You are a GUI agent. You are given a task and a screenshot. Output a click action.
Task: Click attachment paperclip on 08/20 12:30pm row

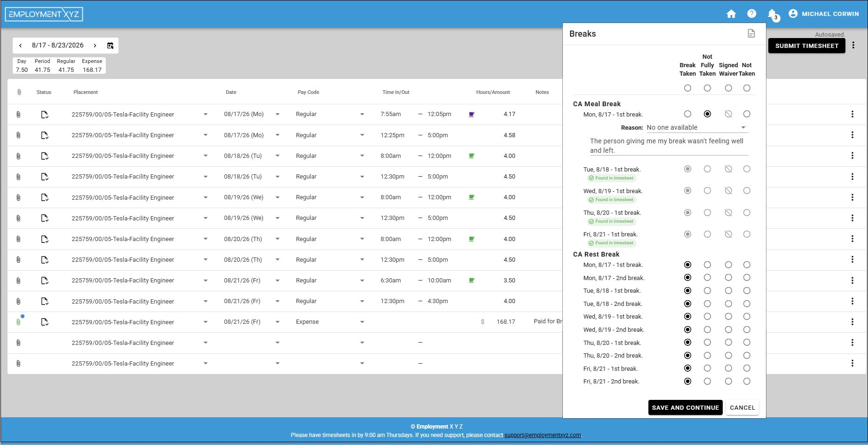coord(18,260)
